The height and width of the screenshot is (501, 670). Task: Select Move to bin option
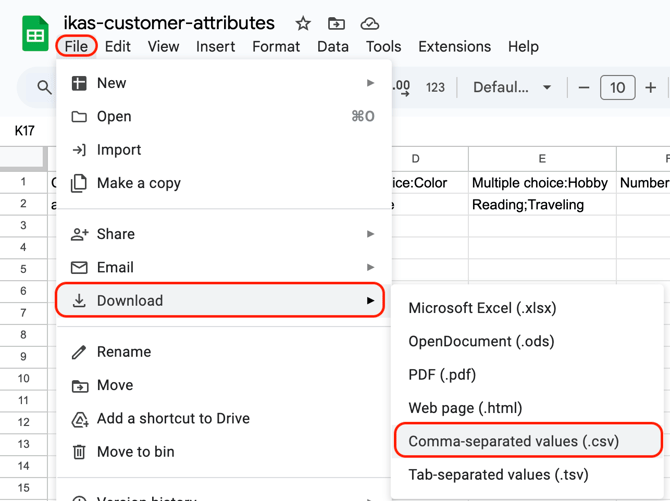click(135, 452)
